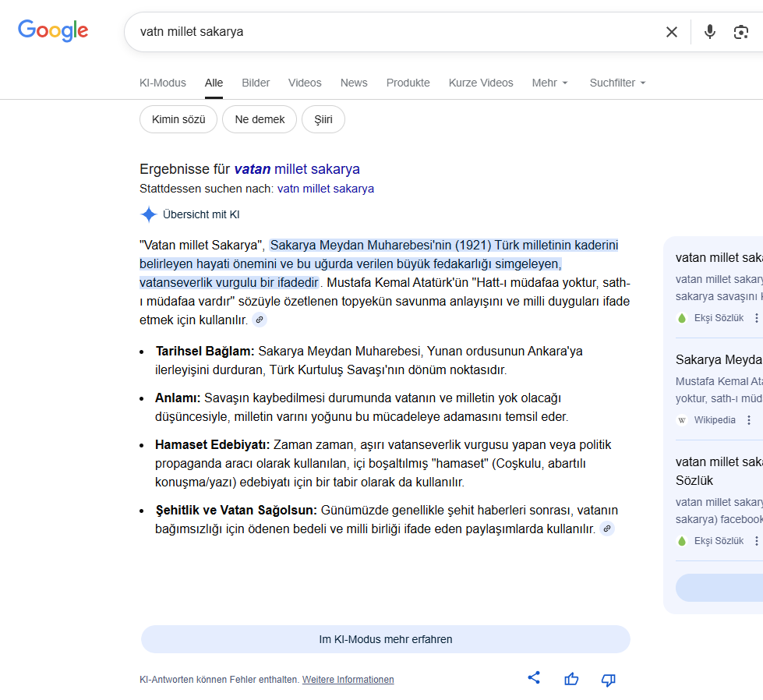
Task: Search instead for vatn millet sakarya
Action: 325,189
